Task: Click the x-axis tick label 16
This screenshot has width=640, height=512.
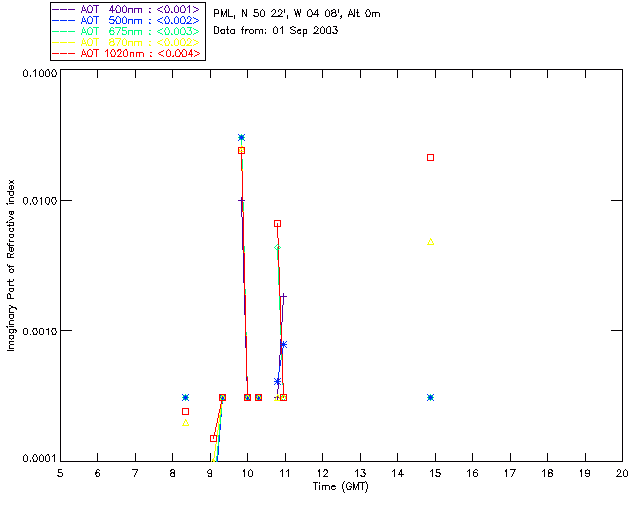Action: [x=472, y=473]
